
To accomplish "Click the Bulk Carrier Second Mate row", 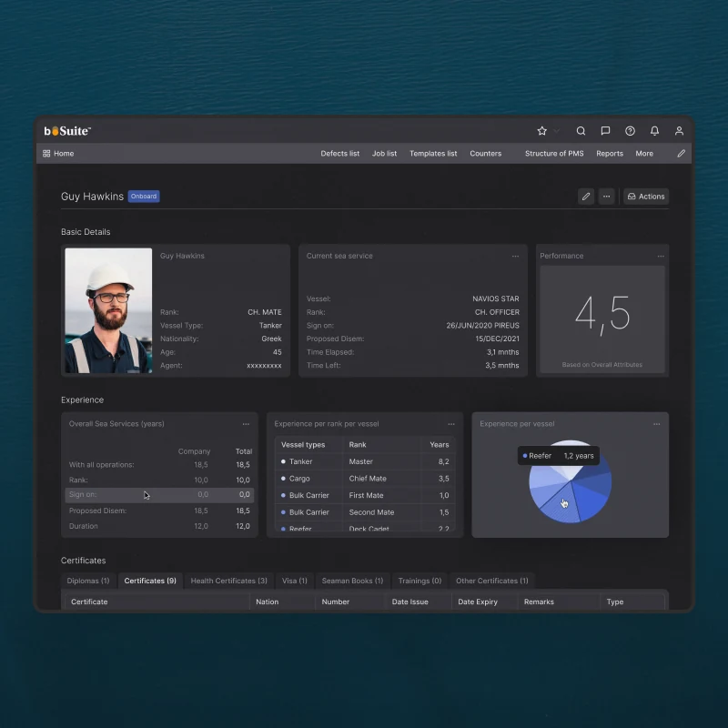I will (x=365, y=512).
